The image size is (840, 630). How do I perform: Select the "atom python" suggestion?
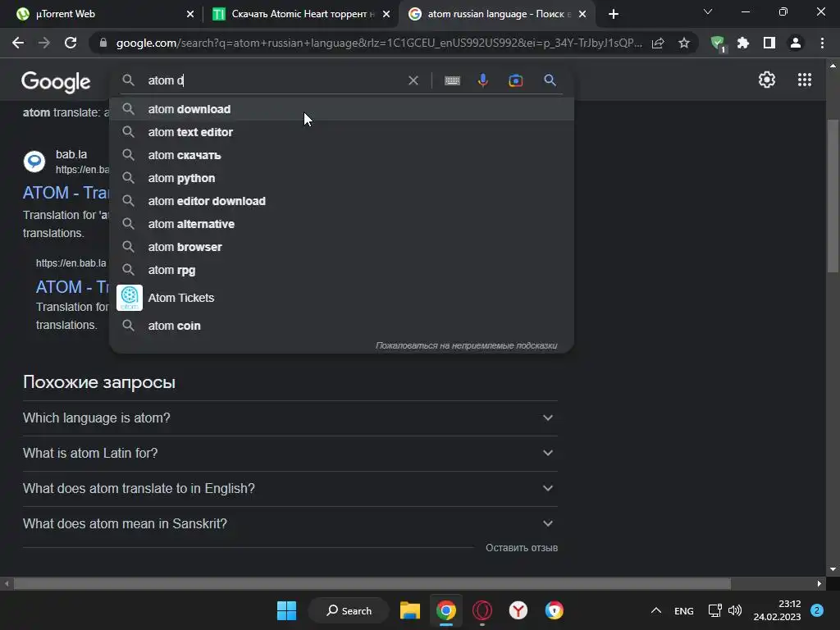click(x=341, y=178)
